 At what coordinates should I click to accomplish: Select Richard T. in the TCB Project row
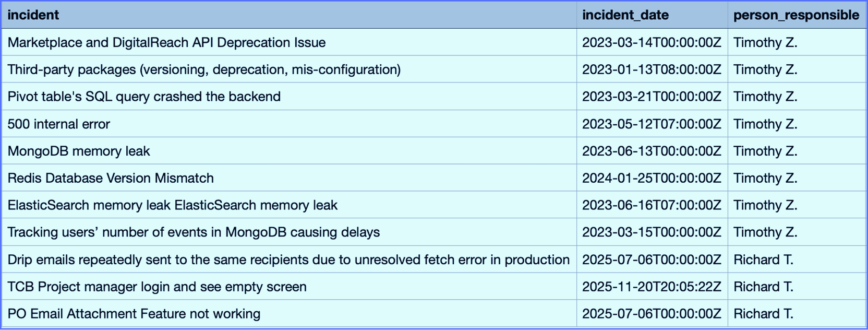tap(763, 287)
